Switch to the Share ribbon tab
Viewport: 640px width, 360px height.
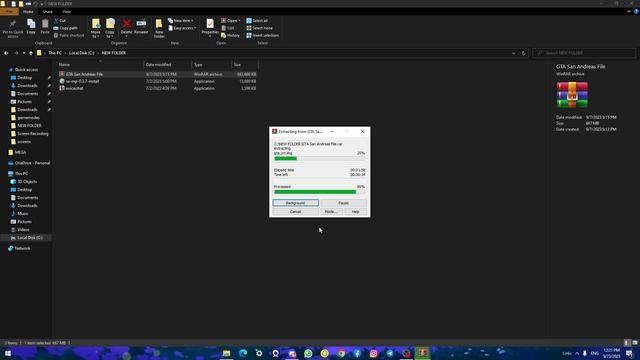pos(48,12)
